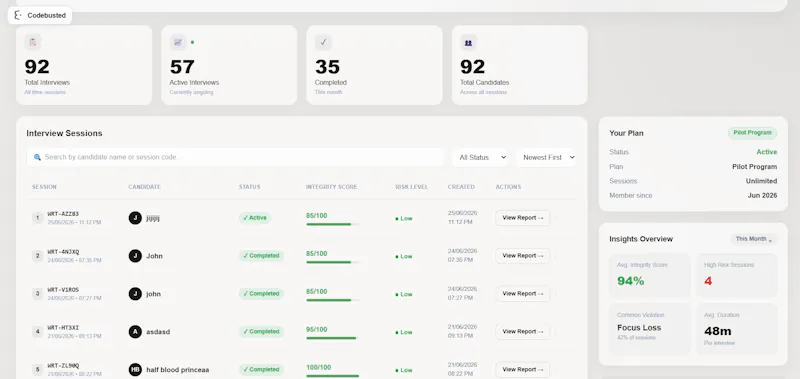Click the J avatar beside jjjjjj
The width and height of the screenshot is (800, 379).
click(135, 218)
